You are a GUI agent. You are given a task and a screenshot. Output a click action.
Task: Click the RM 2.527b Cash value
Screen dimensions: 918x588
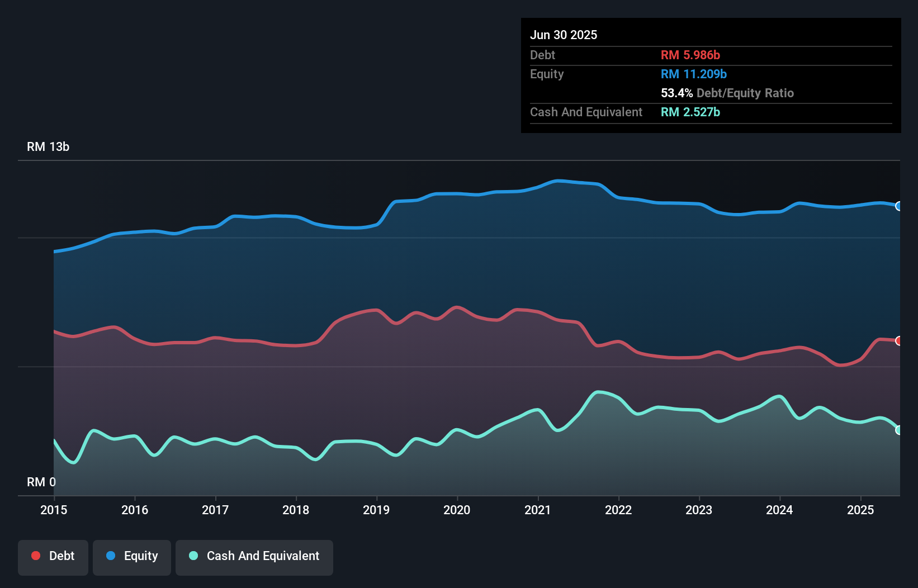(690, 112)
